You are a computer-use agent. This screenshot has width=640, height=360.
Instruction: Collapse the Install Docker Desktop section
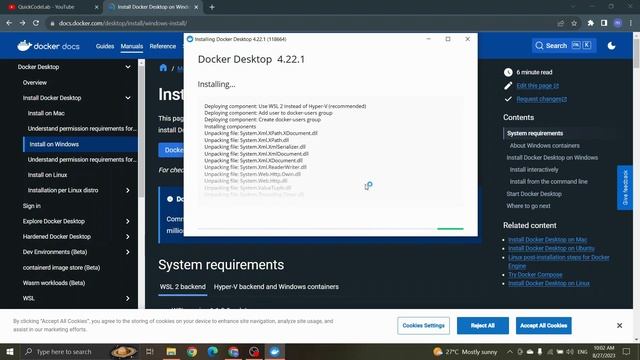(128, 98)
